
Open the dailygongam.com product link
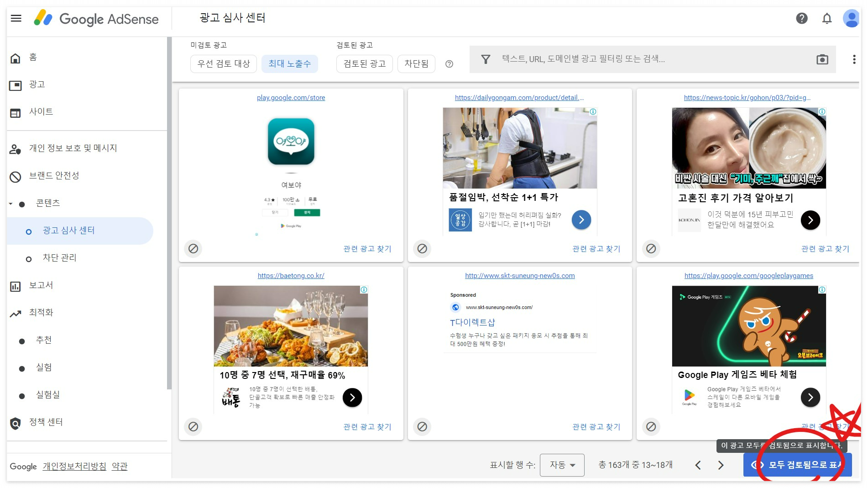tap(519, 98)
